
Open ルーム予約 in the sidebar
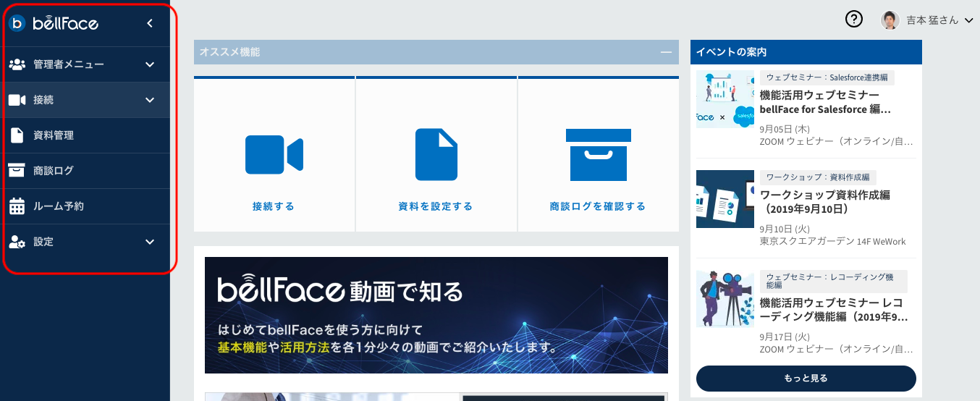tap(85, 206)
